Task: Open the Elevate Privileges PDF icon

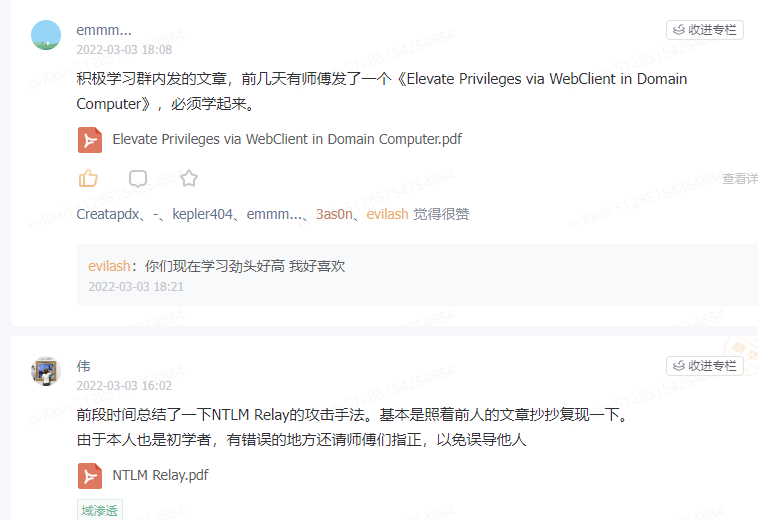Action: [90, 140]
